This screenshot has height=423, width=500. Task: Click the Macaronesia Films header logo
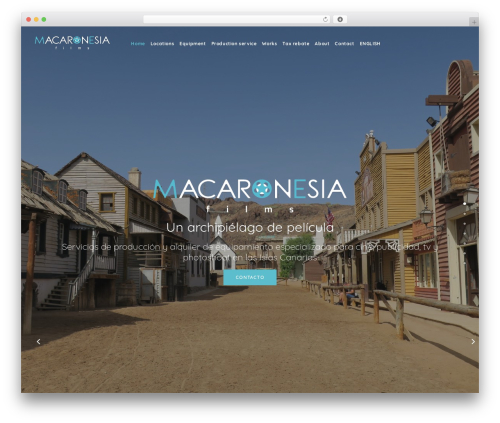pyautogui.click(x=72, y=42)
